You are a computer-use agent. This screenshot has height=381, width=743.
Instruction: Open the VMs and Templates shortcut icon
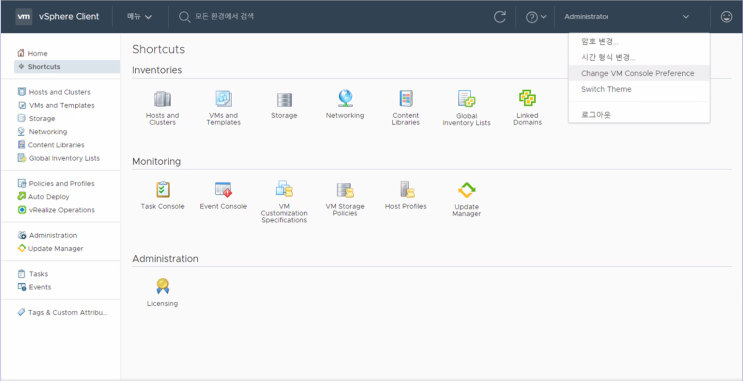pyautogui.click(x=223, y=99)
